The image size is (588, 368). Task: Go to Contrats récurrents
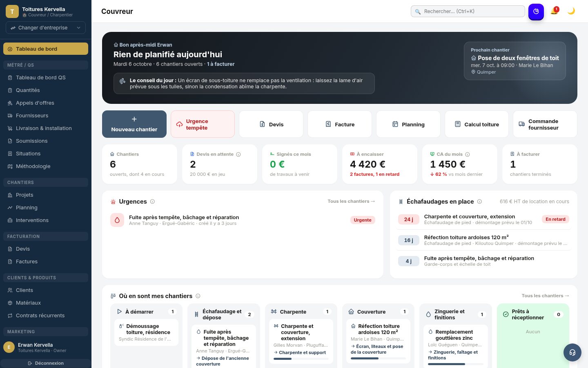tap(46, 316)
